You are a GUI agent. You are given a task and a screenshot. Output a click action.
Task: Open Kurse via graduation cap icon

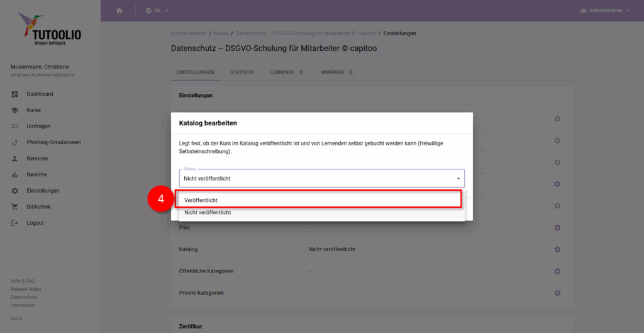coord(15,110)
